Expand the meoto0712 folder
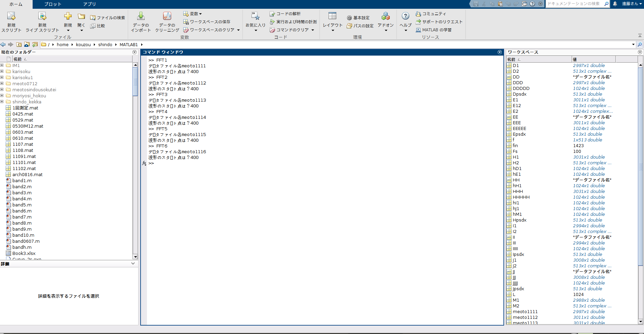This screenshot has width=644, height=334. [2, 83]
